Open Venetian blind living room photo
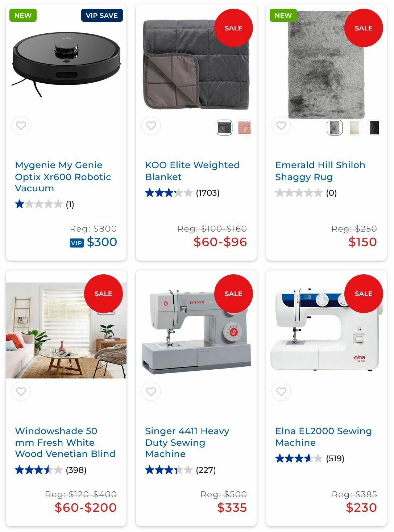The width and height of the screenshot is (394, 532). click(x=66, y=331)
